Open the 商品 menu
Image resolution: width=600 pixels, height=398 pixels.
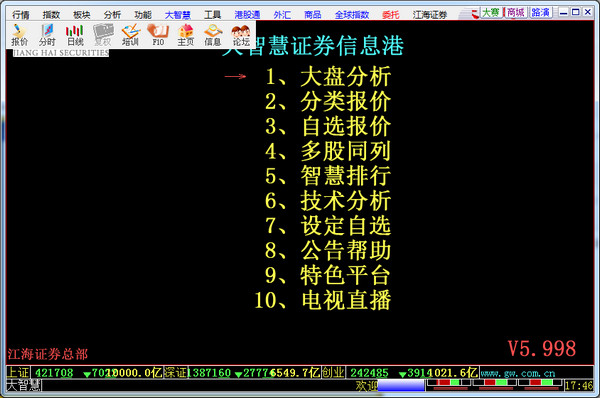pyautogui.click(x=313, y=15)
